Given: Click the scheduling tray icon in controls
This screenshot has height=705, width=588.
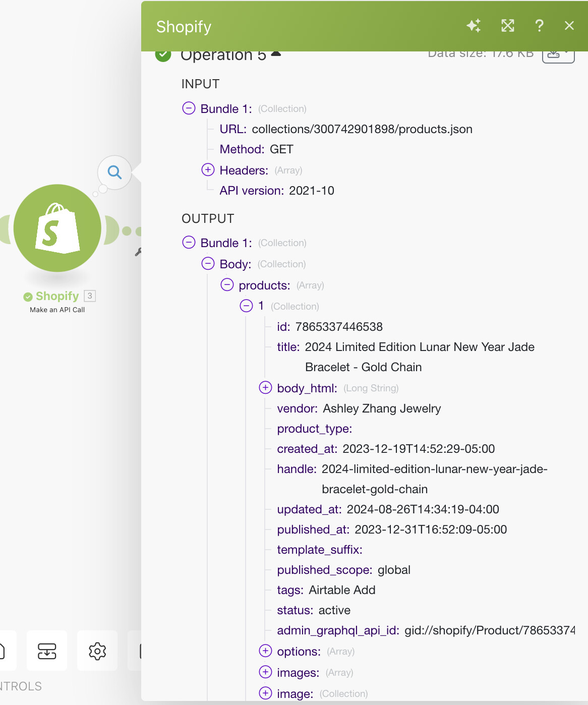Looking at the screenshot, I should click(47, 651).
